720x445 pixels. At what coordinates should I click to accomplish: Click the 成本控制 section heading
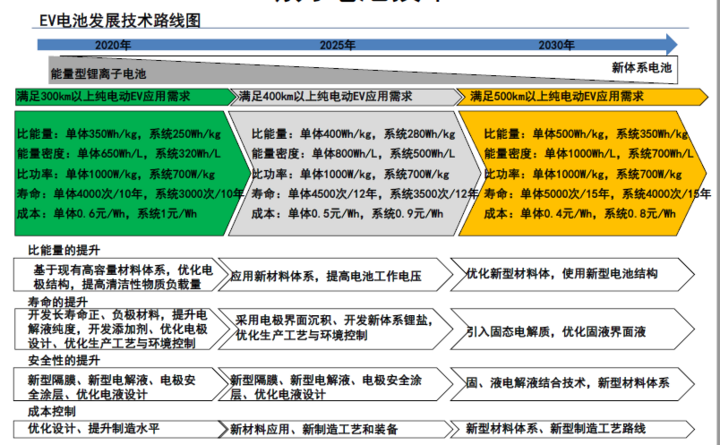tap(52, 411)
